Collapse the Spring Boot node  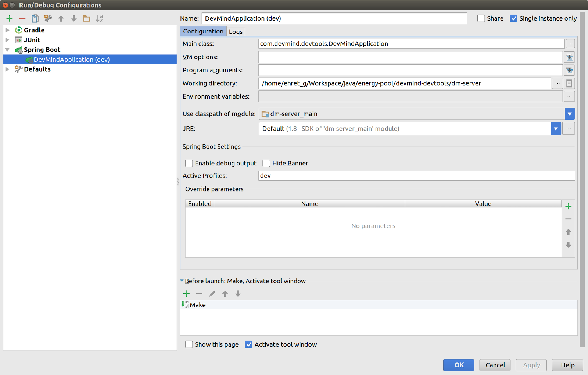[7, 50]
